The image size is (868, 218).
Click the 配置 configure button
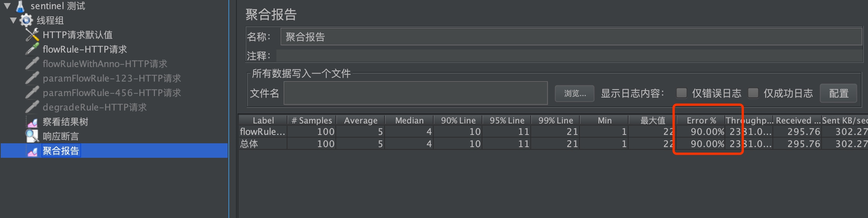pyautogui.click(x=838, y=93)
